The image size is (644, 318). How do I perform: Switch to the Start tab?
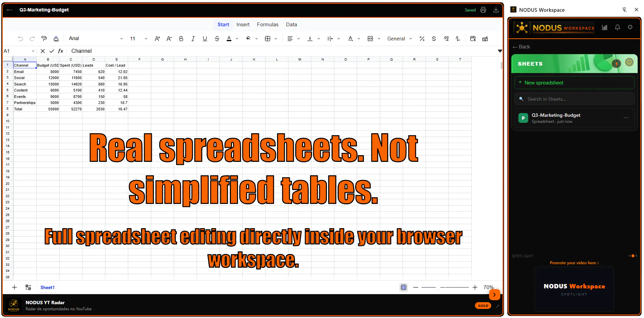(223, 25)
